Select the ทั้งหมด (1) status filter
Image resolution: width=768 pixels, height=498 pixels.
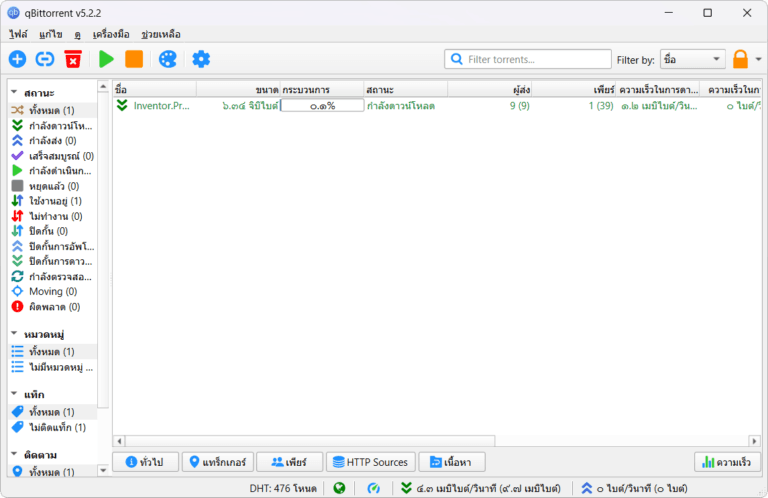[52, 110]
